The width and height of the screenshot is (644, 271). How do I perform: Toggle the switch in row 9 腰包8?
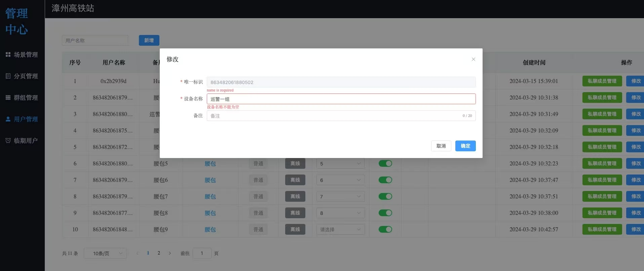(385, 213)
